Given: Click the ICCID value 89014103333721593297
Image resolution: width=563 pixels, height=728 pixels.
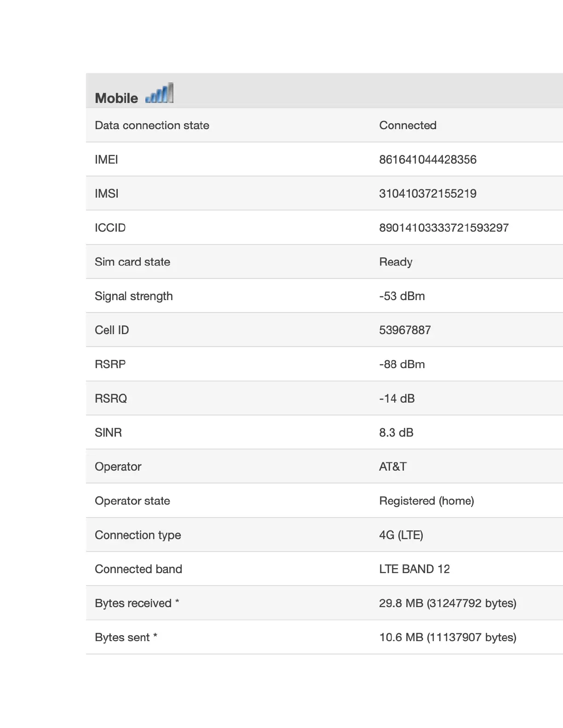Looking at the screenshot, I should point(444,227).
